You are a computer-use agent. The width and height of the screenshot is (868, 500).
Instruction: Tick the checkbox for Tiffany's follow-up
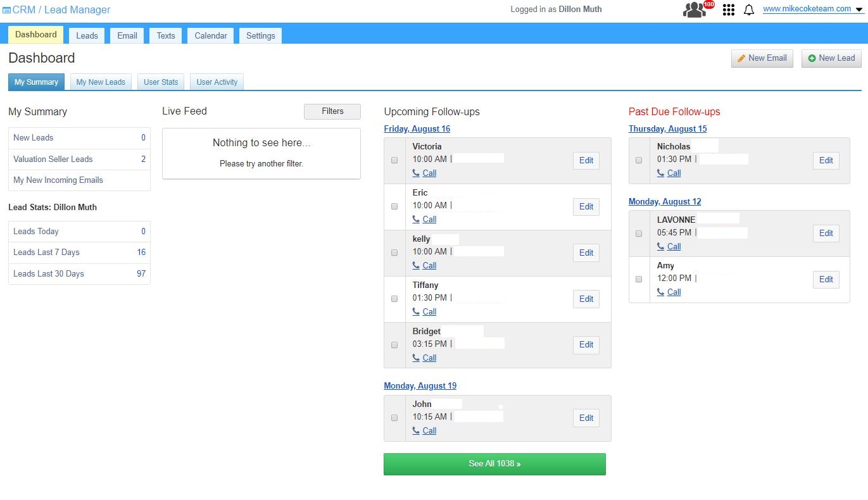pyautogui.click(x=394, y=299)
